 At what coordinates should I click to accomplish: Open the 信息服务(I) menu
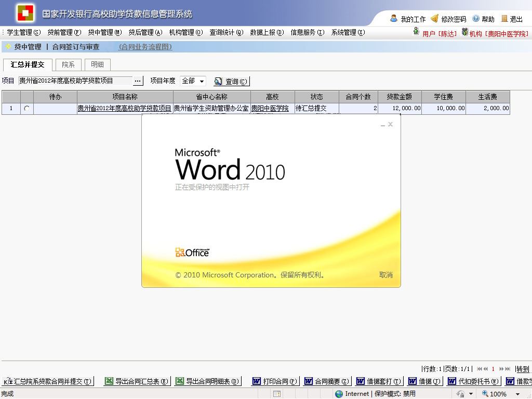[x=308, y=32]
